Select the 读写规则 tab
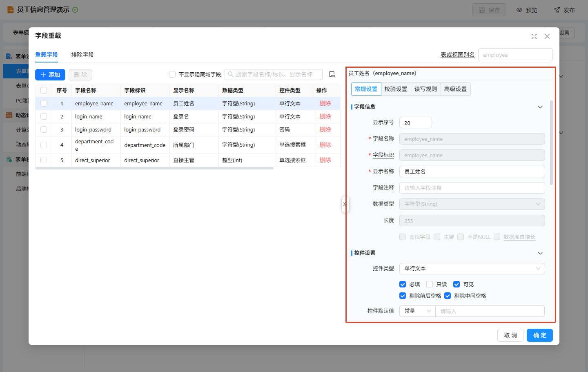The width and height of the screenshot is (588, 372). [425, 89]
